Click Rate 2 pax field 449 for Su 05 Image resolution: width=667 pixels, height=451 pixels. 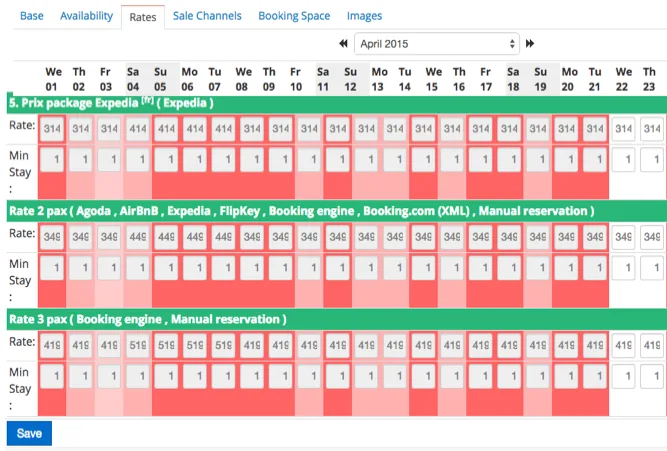click(166, 237)
